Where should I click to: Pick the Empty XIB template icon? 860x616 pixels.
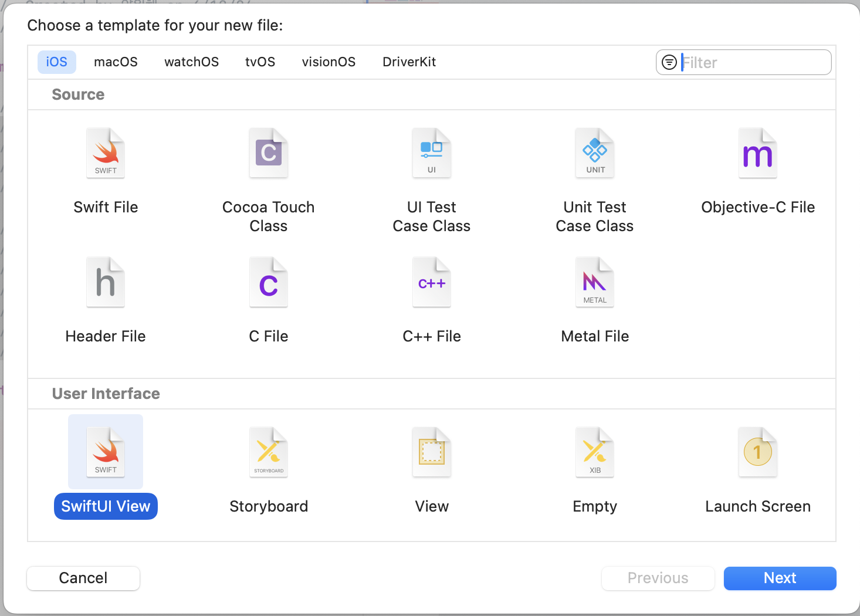click(595, 452)
